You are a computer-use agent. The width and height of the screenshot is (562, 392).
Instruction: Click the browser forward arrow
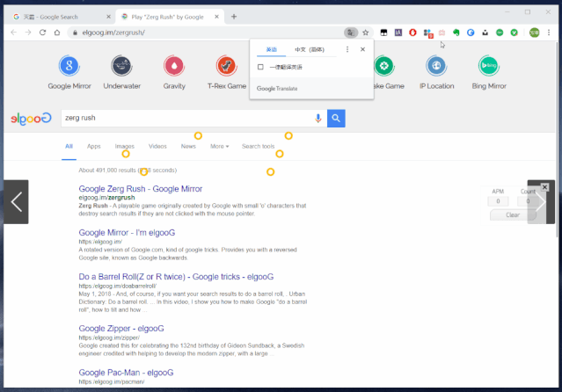28,33
